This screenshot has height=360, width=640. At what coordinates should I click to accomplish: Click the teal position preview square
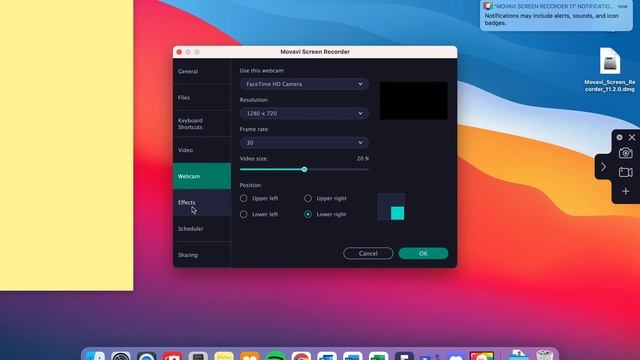coord(398,213)
